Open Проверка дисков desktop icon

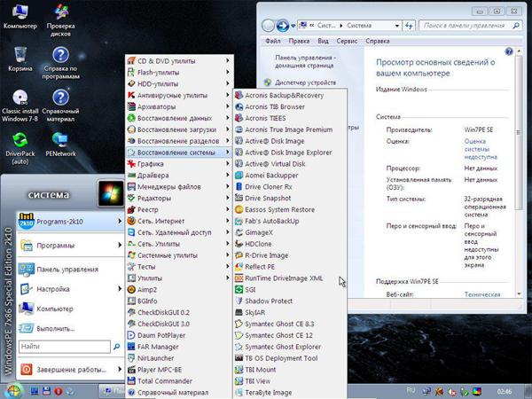(60, 20)
